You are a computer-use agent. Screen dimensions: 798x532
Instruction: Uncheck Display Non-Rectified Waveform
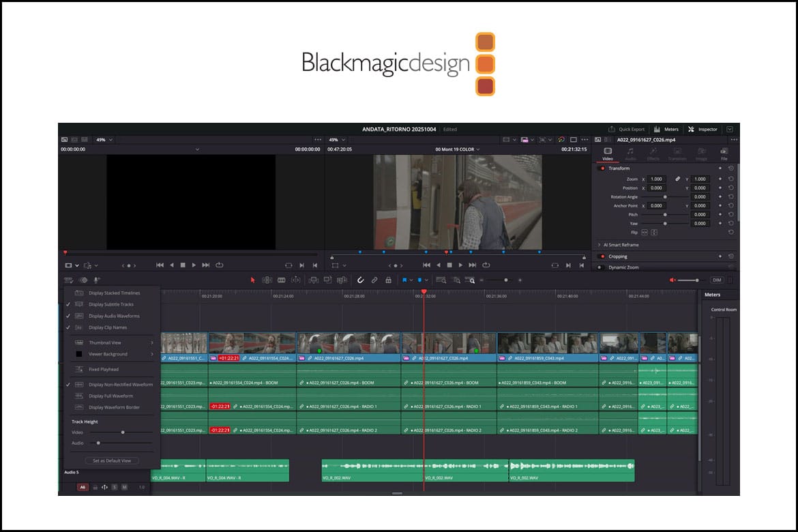tap(110, 385)
